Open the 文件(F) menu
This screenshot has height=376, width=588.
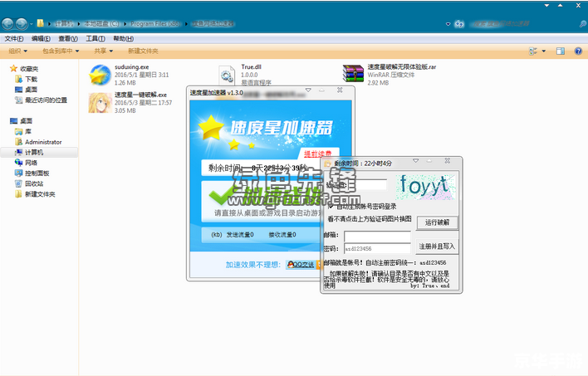[13, 38]
